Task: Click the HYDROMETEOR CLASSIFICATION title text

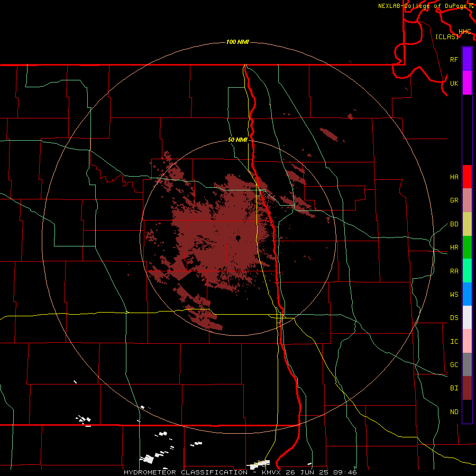Action: pyautogui.click(x=186, y=472)
